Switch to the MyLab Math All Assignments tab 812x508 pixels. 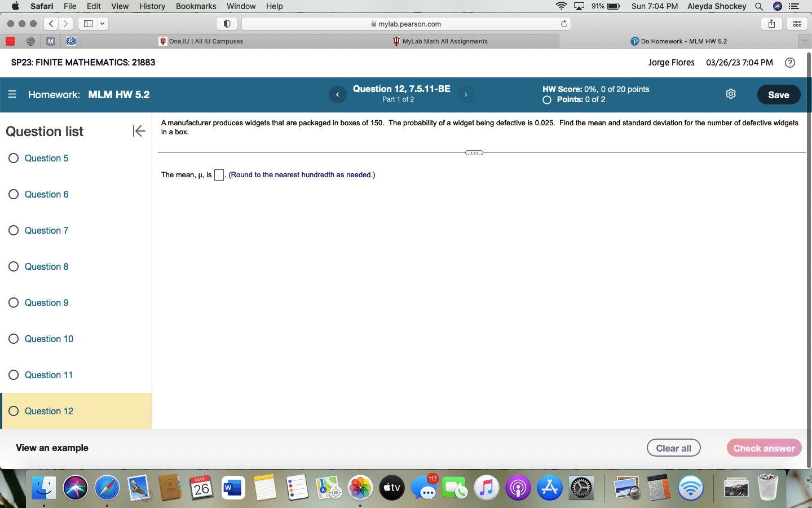pos(441,41)
